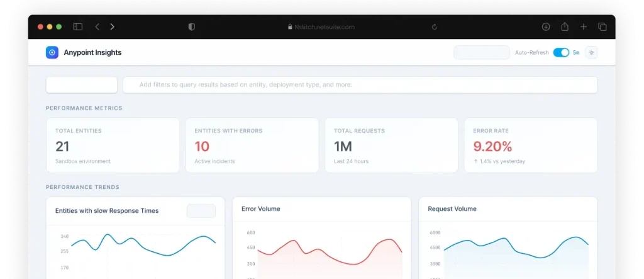The image size is (644, 279).
Task: Click the Anypoint Insights logo icon
Action: [52, 52]
